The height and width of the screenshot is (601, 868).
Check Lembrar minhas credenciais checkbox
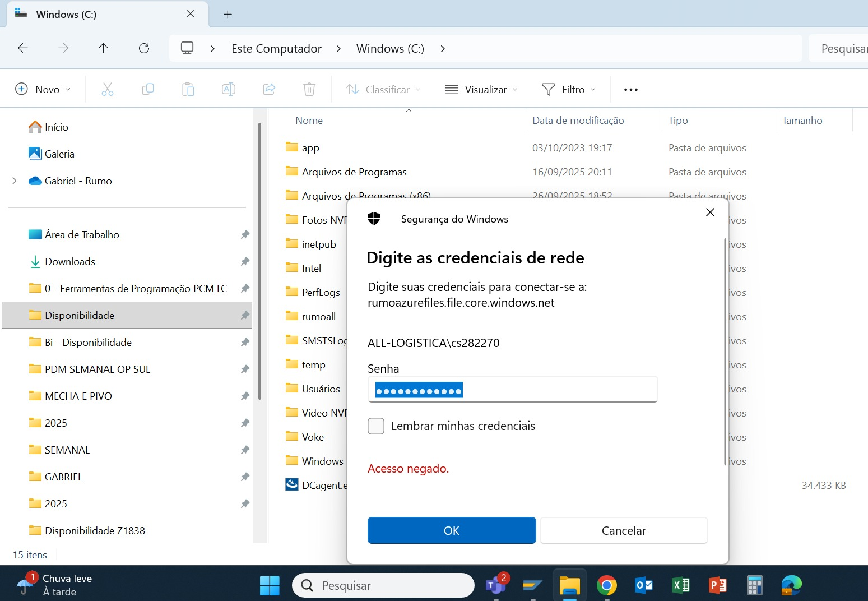[376, 426]
